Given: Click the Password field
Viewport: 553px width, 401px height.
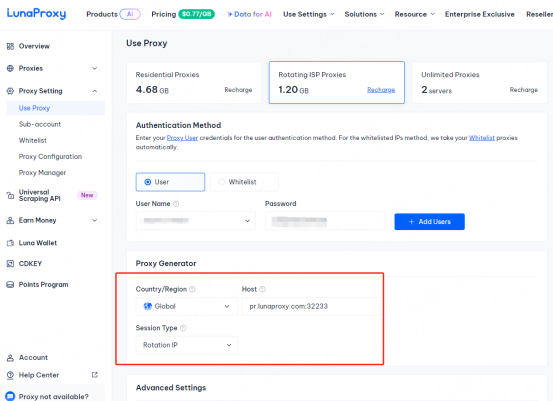Looking at the screenshot, I should pyautogui.click(x=325, y=221).
